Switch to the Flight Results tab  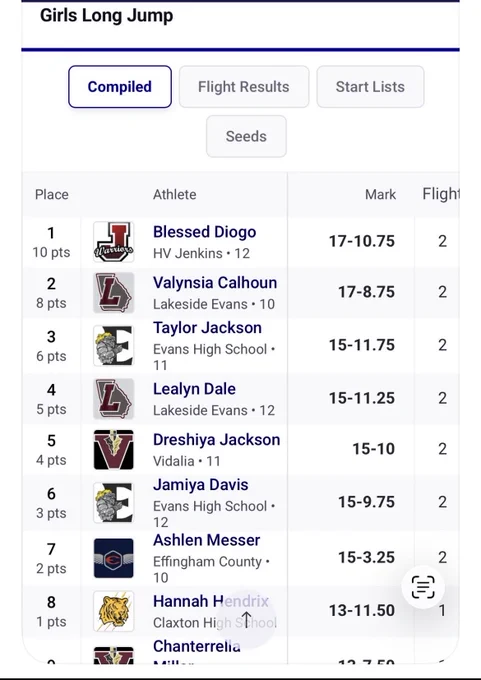(244, 87)
